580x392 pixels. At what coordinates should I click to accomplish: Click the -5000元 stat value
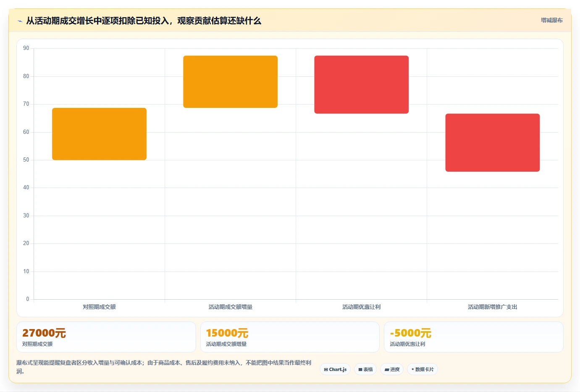tap(411, 333)
